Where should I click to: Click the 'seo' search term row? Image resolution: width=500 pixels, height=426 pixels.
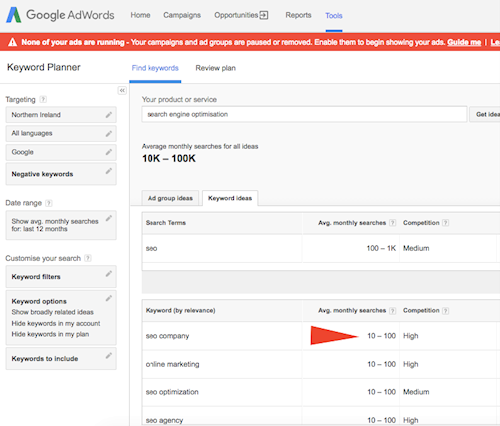(321, 248)
